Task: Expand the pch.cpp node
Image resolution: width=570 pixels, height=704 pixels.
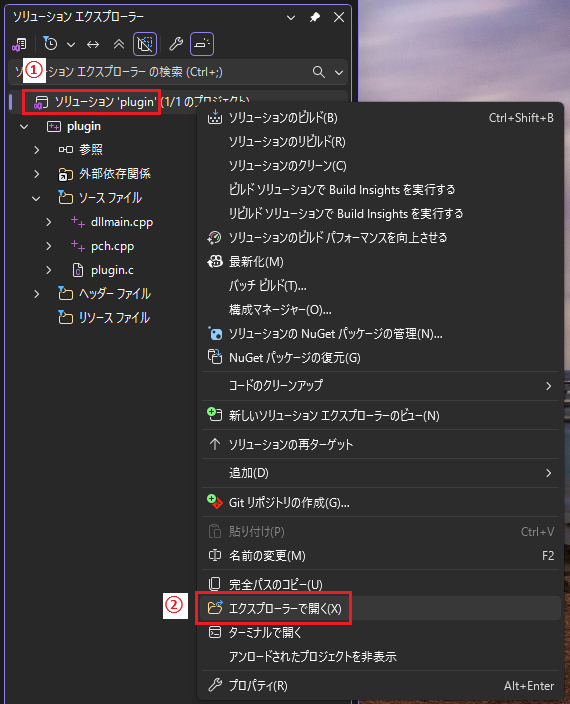Action: pos(48,246)
